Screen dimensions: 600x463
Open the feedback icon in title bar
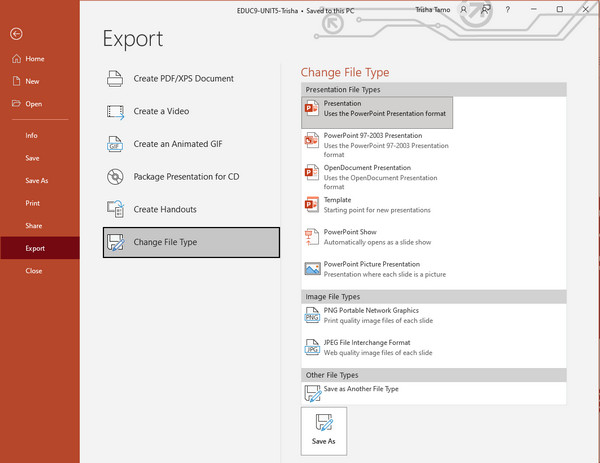486,10
